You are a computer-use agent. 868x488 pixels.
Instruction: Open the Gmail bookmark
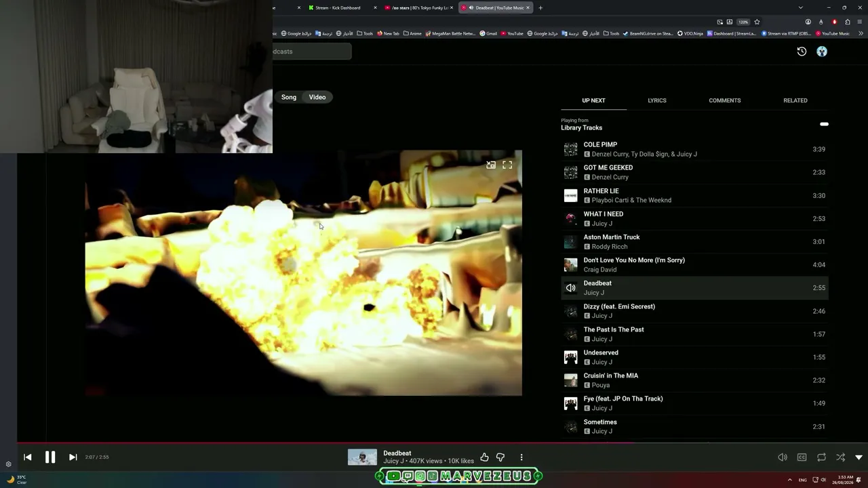488,33
